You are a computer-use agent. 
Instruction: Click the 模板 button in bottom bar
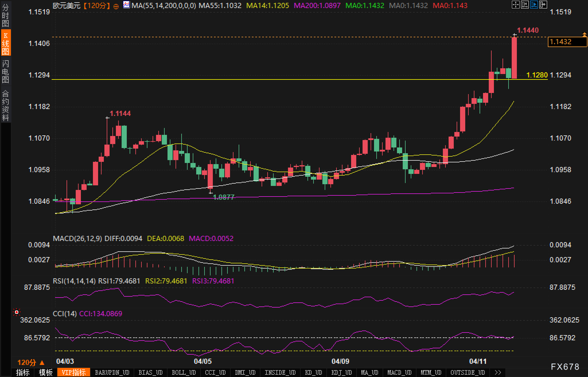[46, 372]
